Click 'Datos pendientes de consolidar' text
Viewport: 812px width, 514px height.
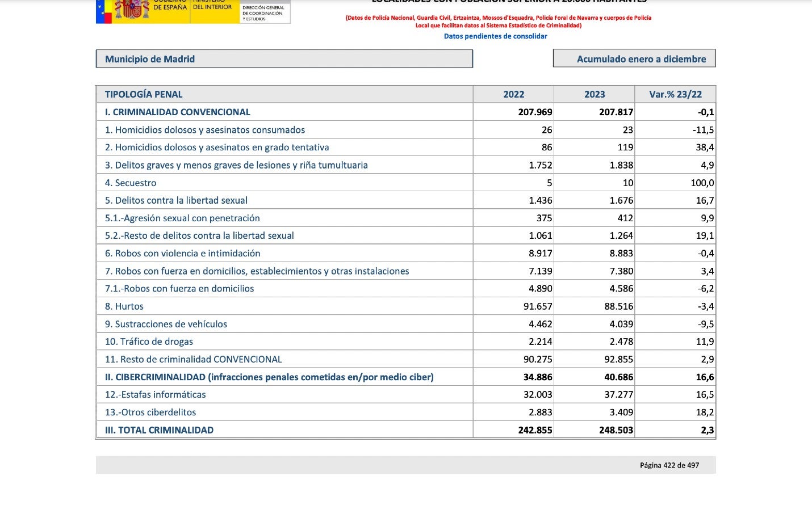495,36
